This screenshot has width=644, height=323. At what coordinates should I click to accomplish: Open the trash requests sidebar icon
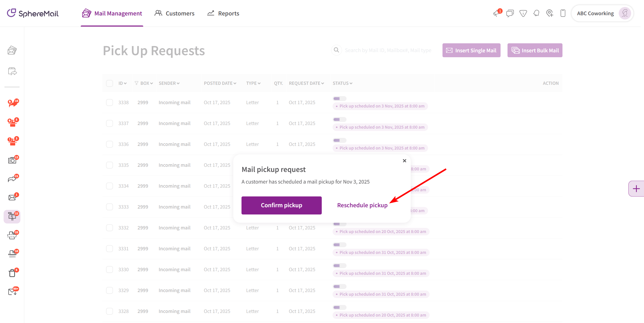coord(12,273)
